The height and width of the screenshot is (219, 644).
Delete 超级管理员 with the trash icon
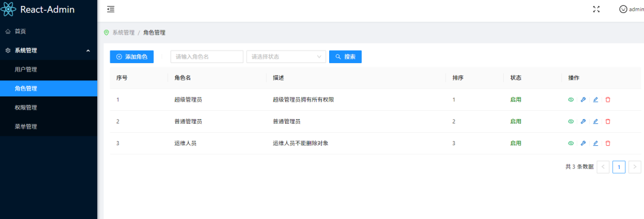click(608, 99)
